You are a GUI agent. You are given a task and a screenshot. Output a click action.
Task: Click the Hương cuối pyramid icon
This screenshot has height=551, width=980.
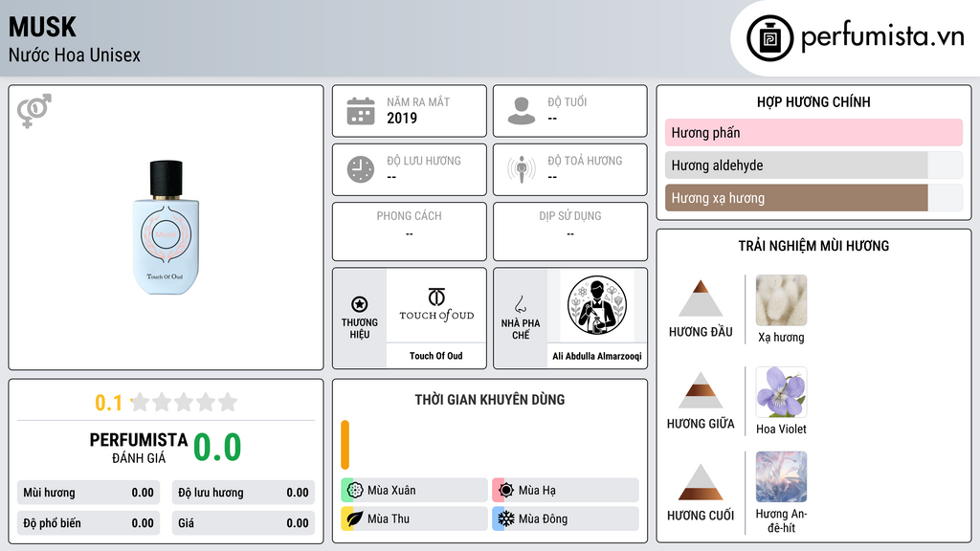click(x=701, y=482)
